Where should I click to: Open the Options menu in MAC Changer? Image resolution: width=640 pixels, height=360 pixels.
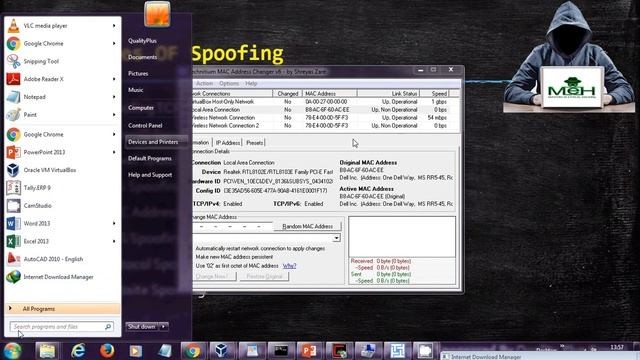[229, 83]
